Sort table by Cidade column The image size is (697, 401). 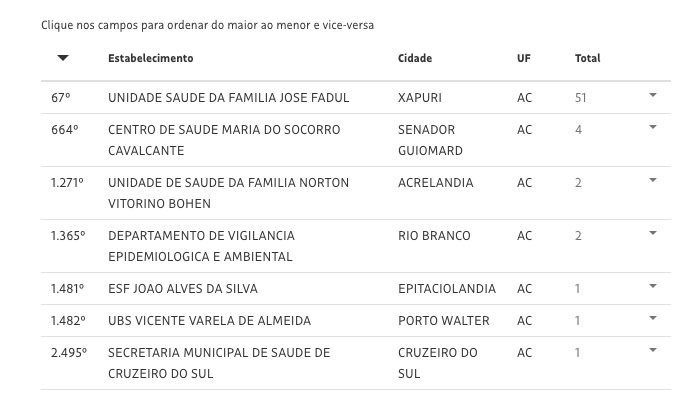click(415, 58)
